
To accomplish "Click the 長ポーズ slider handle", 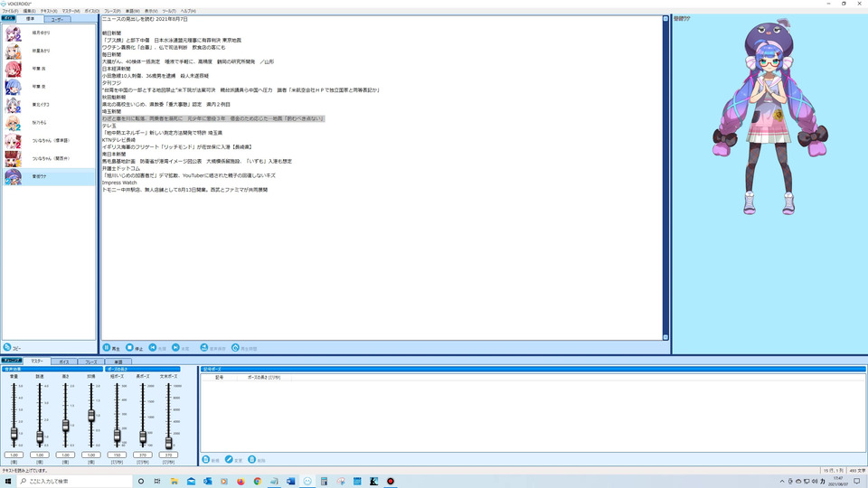I will point(143,437).
